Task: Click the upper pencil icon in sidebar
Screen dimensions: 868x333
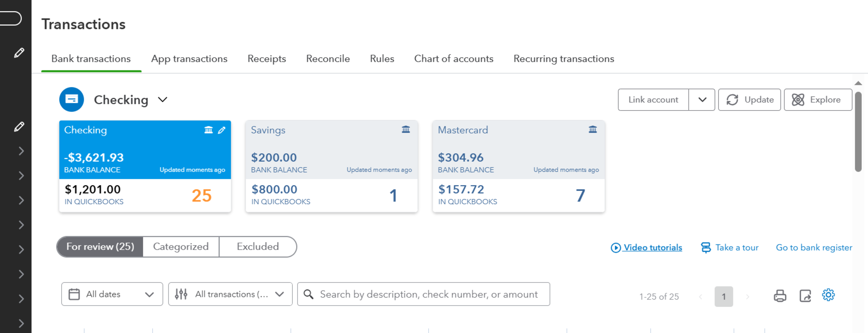Action: (x=19, y=53)
